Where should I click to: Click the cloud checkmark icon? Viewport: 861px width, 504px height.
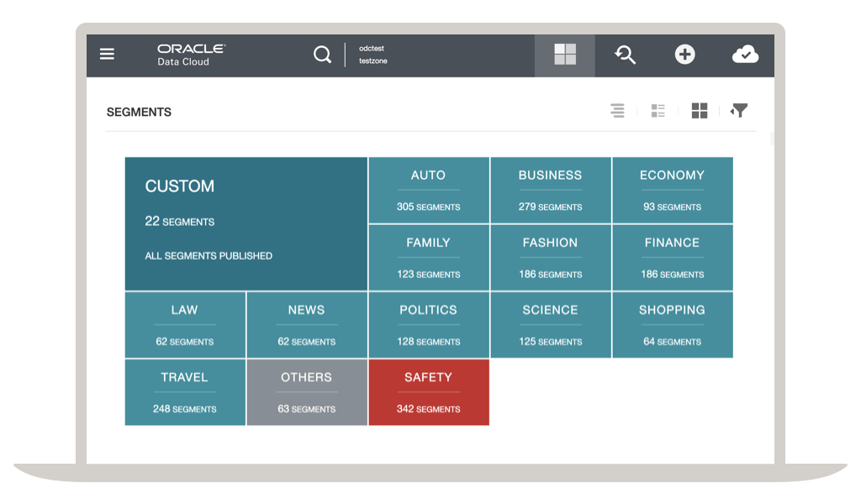[745, 55]
